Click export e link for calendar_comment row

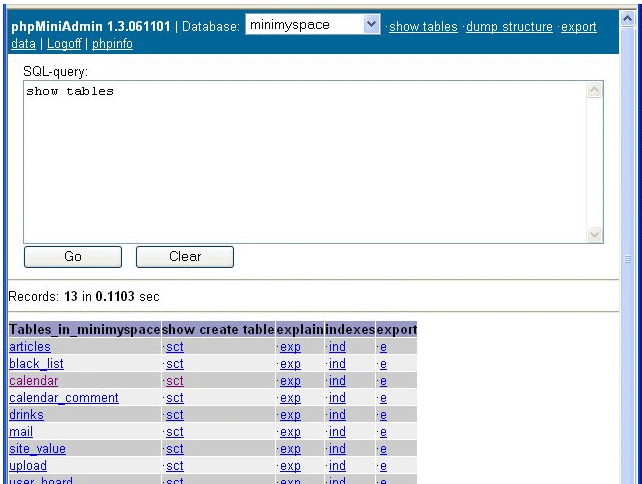383,398
